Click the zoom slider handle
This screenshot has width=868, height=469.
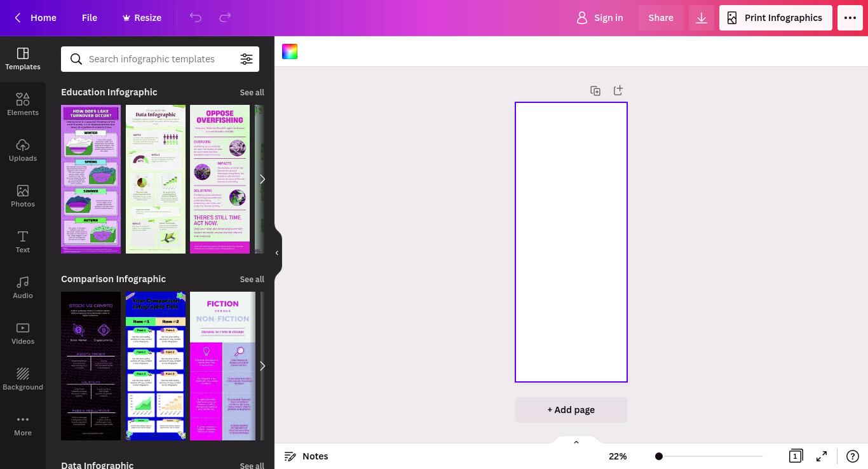(x=659, y=456)
